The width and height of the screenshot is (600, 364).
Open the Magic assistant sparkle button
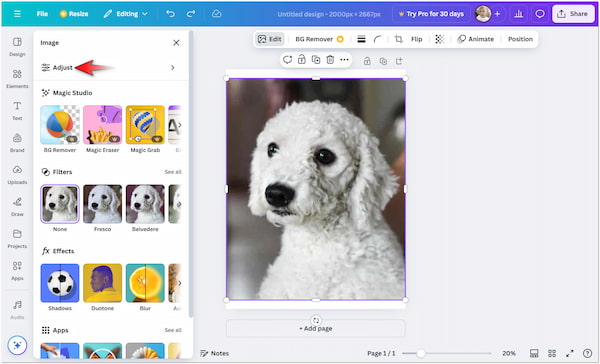click(x=17, y=345)
